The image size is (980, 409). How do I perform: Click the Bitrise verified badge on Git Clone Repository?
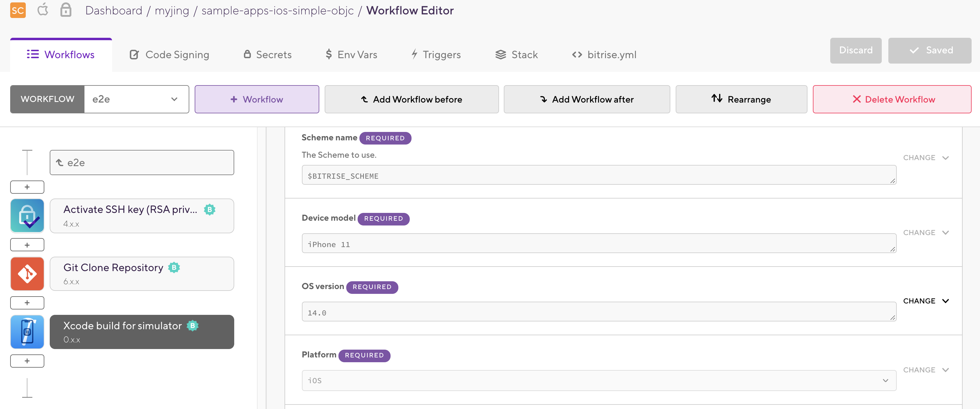click(x=174, y=267)
